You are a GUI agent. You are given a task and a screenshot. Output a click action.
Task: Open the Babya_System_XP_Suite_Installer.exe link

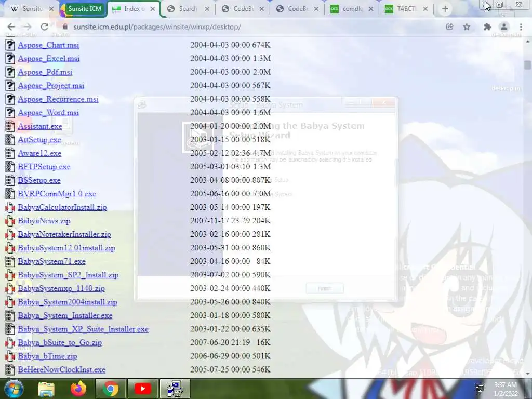tap(83, 329)
